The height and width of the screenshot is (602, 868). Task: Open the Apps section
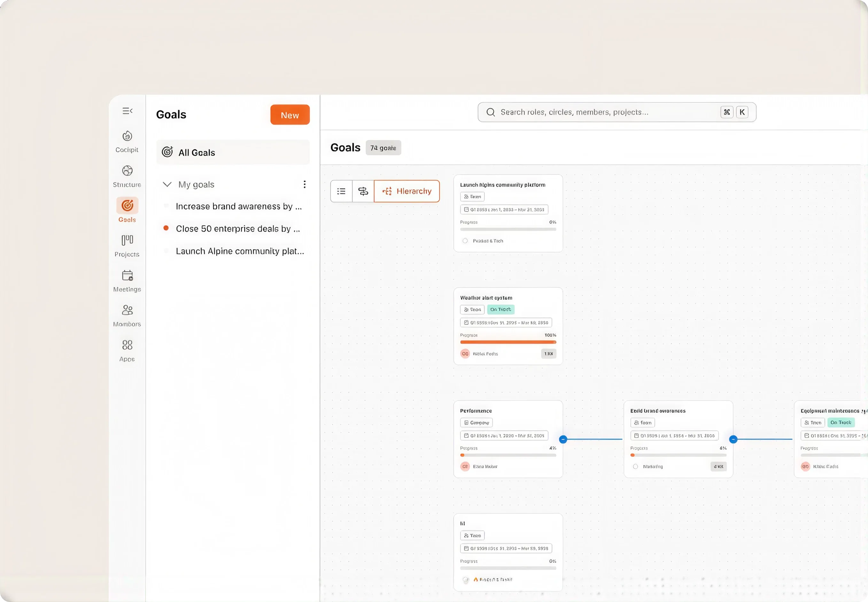tap(127, 351)
